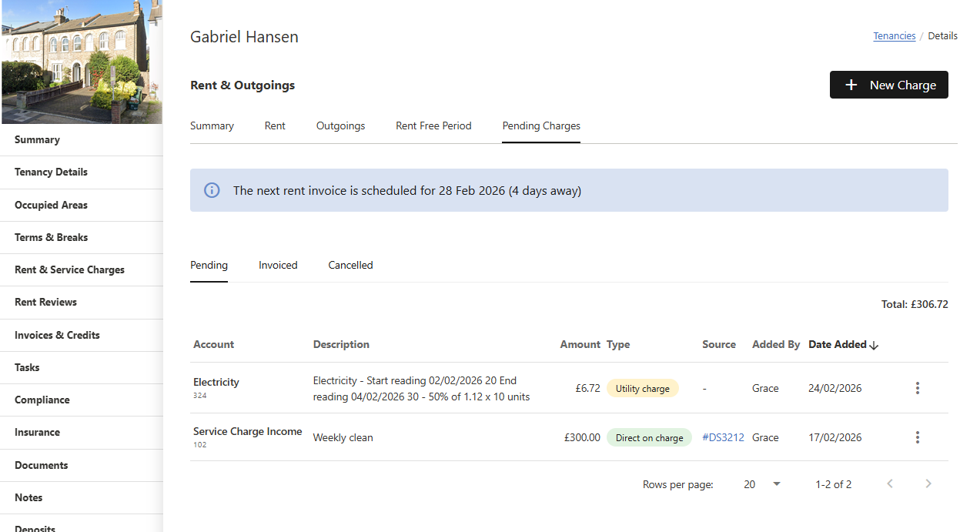Click the info icon in the invoice banner
The width and height of the screenshot is (980, 532).
212,190
